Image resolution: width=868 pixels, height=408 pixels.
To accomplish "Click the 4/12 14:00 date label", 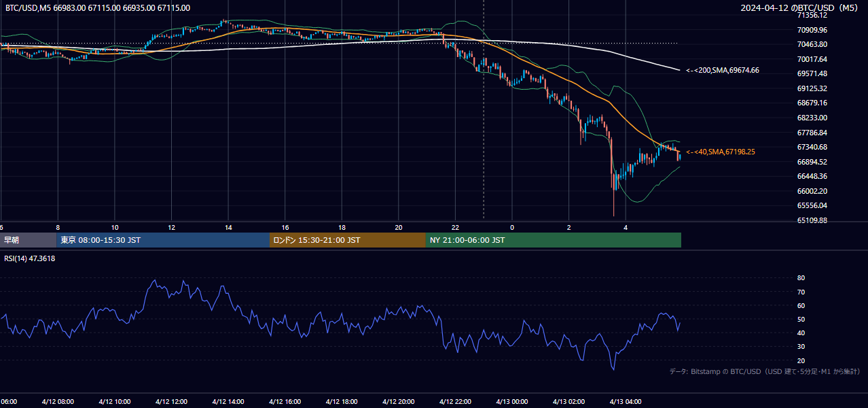I will (x=228, y=401).
